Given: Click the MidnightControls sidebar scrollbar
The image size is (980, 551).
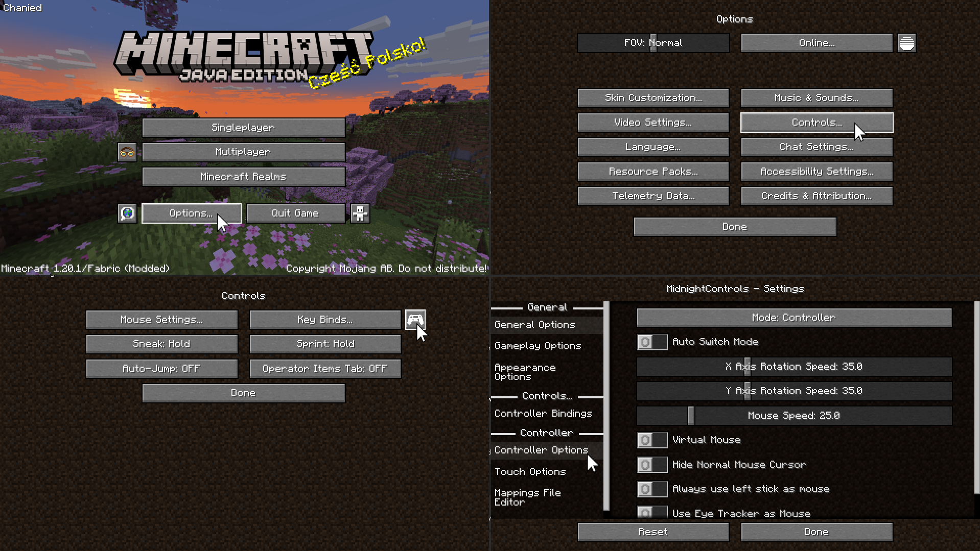Looking at the screenshot, I should tap(606, 406).
